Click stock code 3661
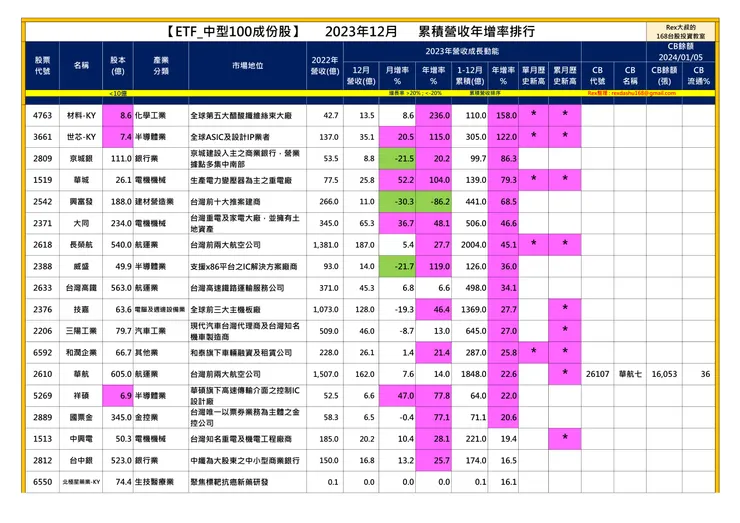 pos(42,137)
